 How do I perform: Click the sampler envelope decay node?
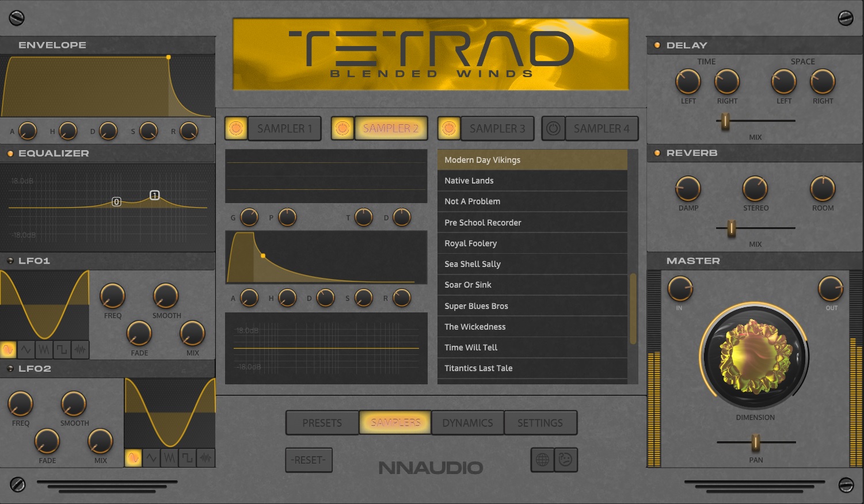pyautogui.click(x=263, y=255)
